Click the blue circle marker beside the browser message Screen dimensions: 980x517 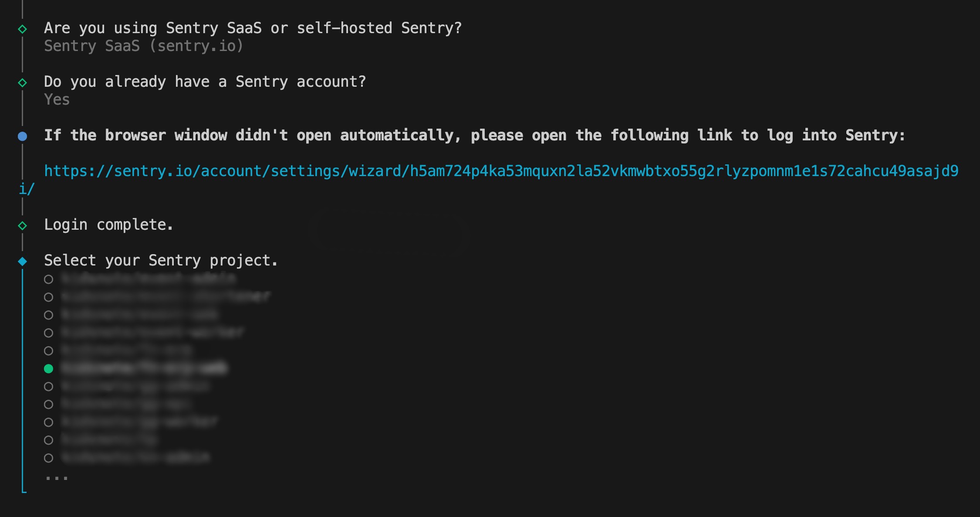click(23, 136)
